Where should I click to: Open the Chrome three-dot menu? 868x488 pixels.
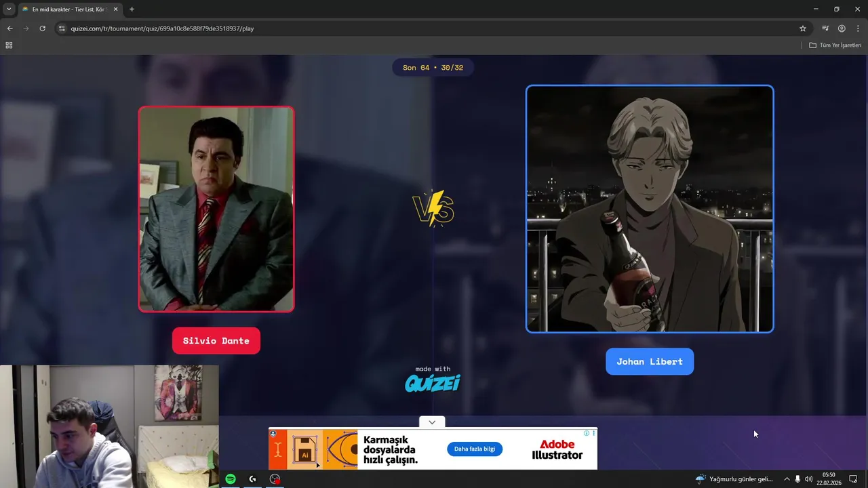[x=858, y=28]
